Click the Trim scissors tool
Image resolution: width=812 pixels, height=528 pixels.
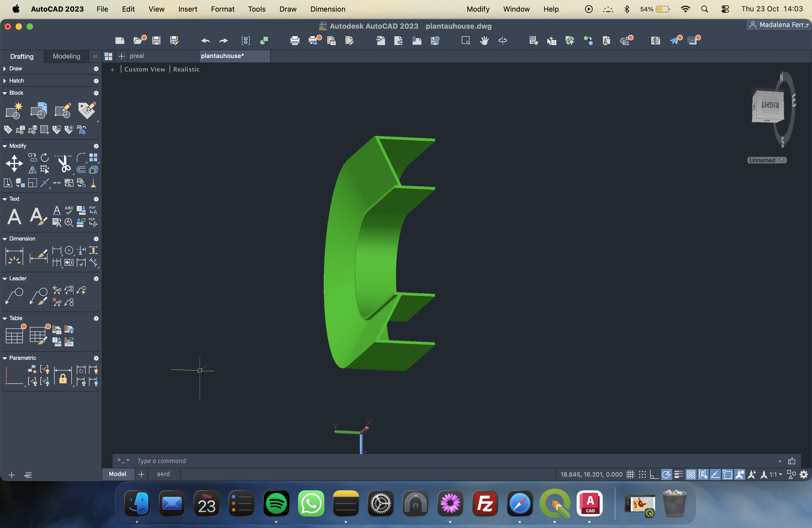pyautogui.click(x=64, y=164)
